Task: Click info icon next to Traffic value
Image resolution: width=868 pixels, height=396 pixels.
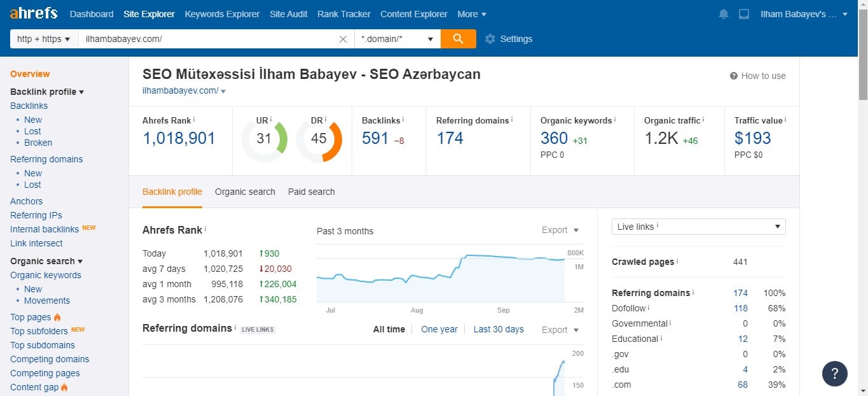Action: (786, 119)
